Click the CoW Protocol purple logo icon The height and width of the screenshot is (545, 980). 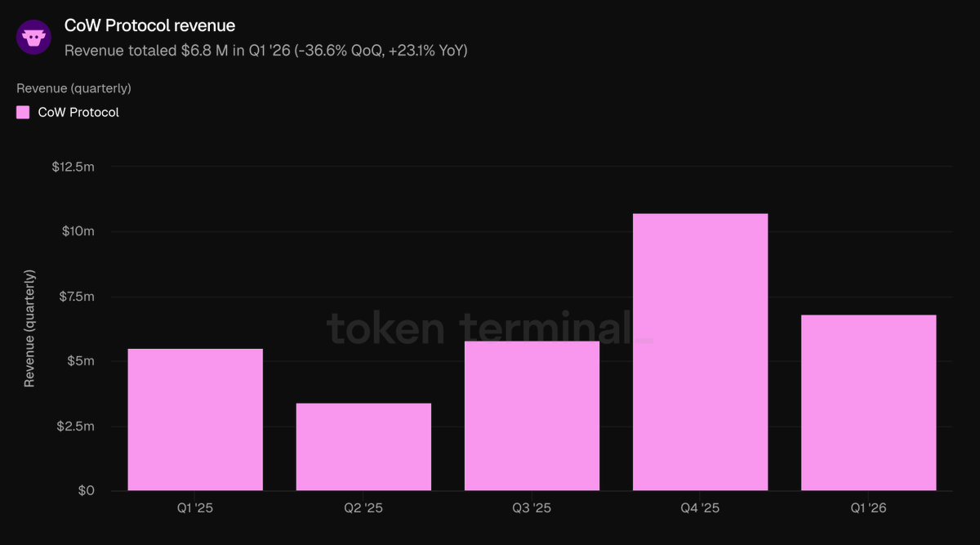[x=33, y=38]
